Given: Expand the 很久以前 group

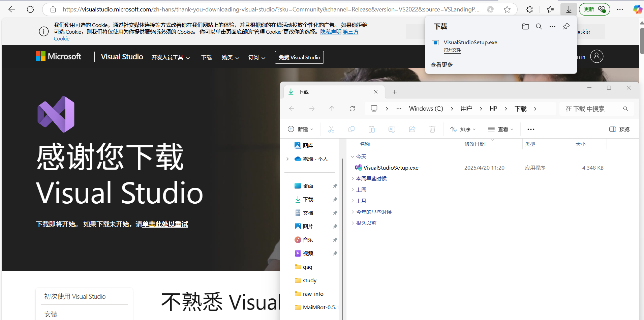Looking at the screenshot, I should pyautogui.click(x=352, y=223).
